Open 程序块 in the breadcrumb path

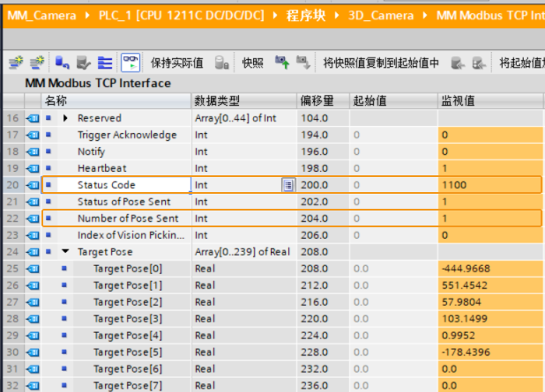pos(306,16)
